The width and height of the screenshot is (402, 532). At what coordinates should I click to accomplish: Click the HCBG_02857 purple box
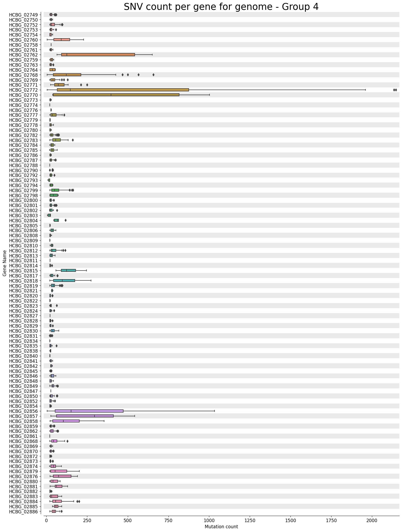[x=85, y=416]
